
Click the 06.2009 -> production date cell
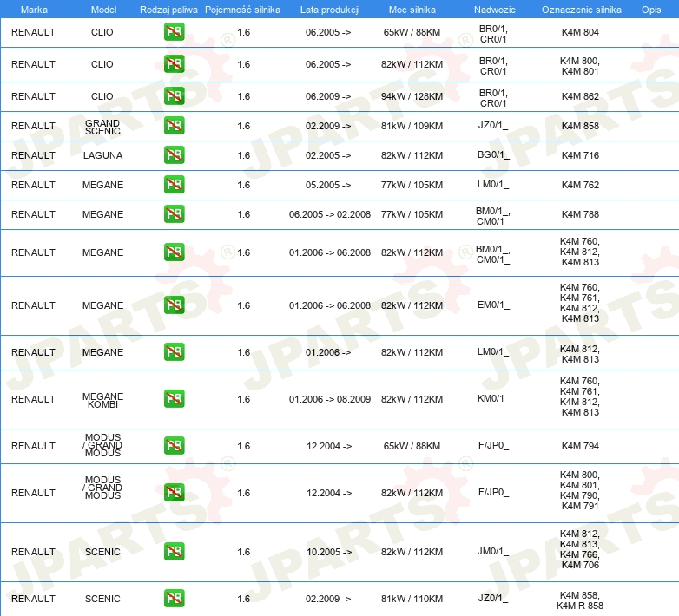pos(328,96)
